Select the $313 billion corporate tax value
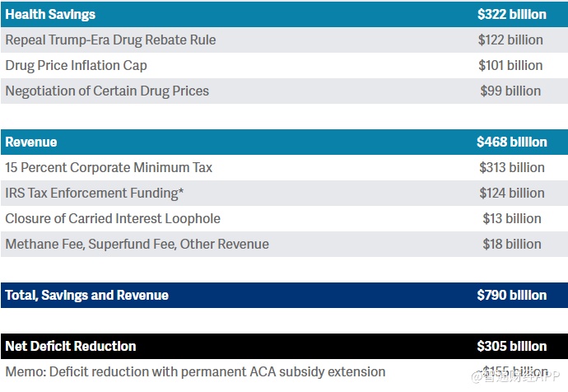This screenshot has height=392, width=568. [511, 167]
